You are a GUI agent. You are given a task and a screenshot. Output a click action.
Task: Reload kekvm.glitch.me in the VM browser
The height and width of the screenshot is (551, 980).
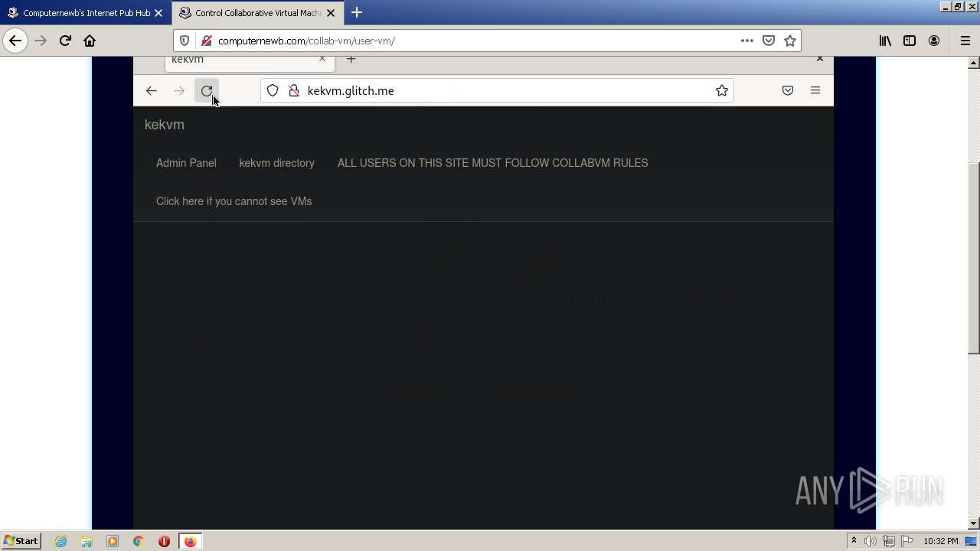click(x=207, y=90)
